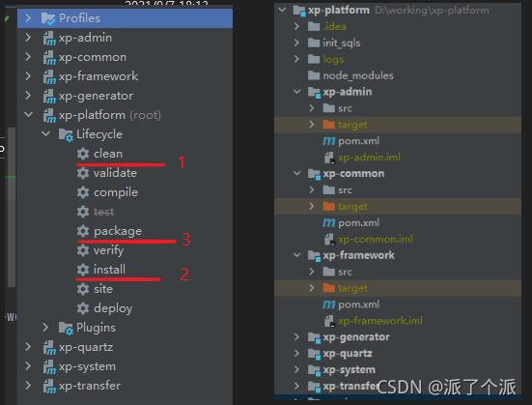This screenshot has height=405, width=532.
Task: Click the Maven panel vertical scrollbar
Action: 12,207
